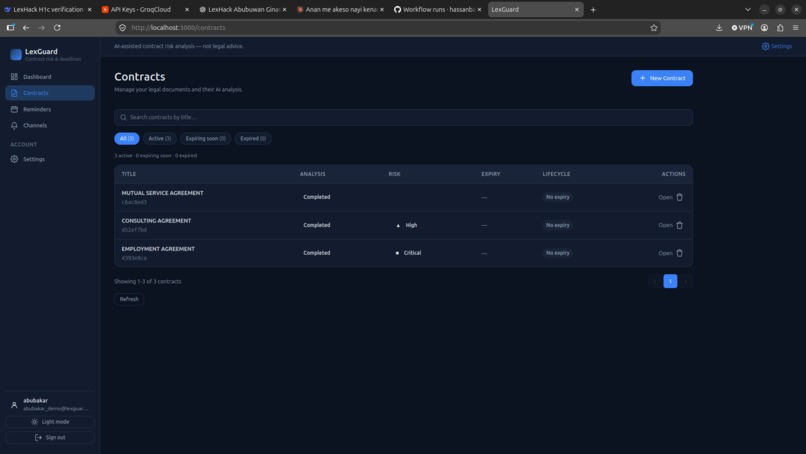The width and height of the screenshot is (806, 454).
Task: Focus the Search contracts by title field
Action: (x=403, y=117)
